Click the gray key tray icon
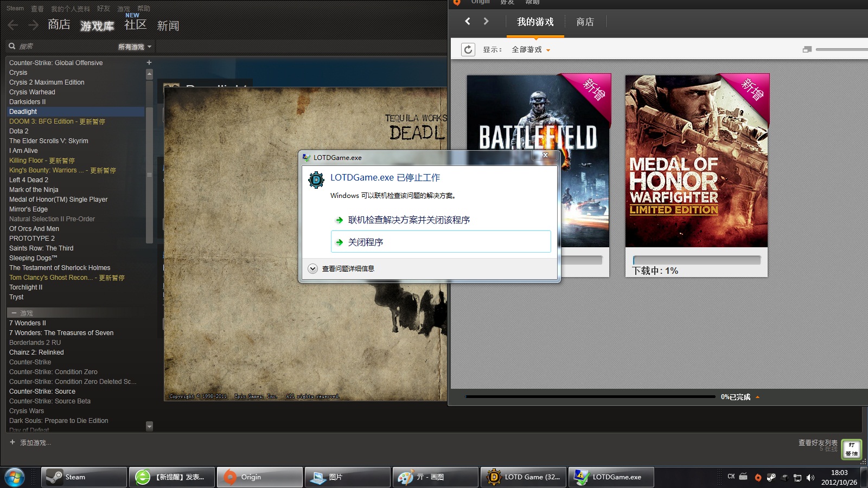The height and width of the screenshot is (488, 868). 784,477
